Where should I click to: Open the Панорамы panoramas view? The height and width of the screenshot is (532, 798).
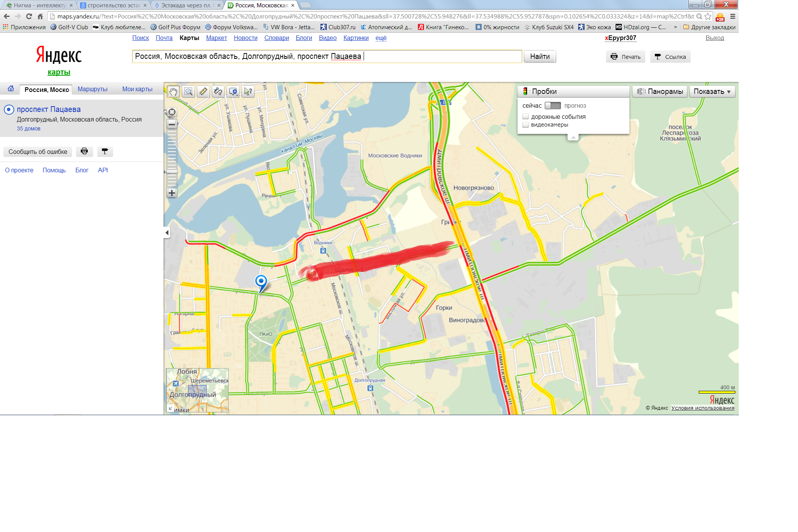659,92
